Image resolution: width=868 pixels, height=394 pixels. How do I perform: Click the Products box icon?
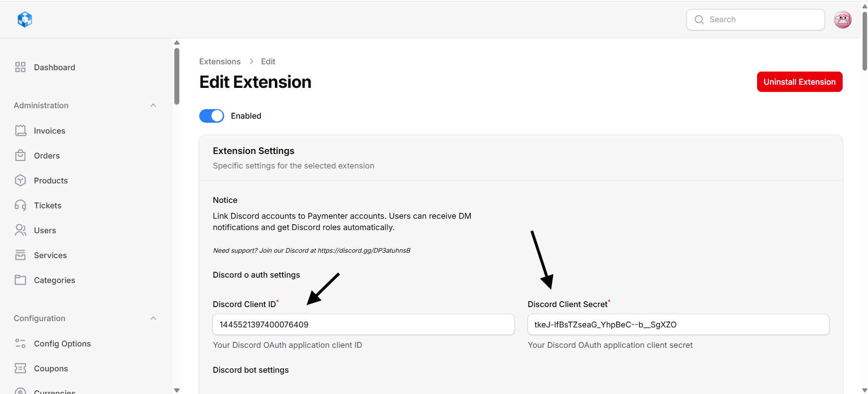point(20,181)
